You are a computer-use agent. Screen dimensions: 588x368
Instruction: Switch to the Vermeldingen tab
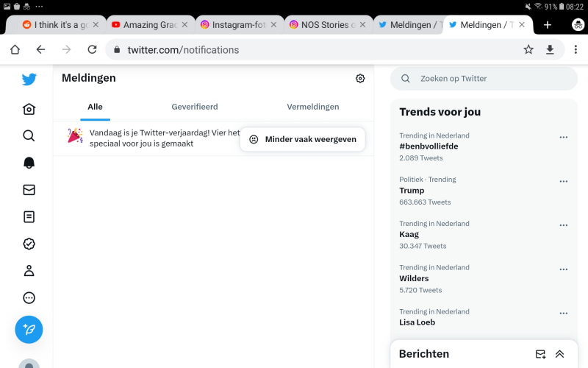click(x=313, y=107)
